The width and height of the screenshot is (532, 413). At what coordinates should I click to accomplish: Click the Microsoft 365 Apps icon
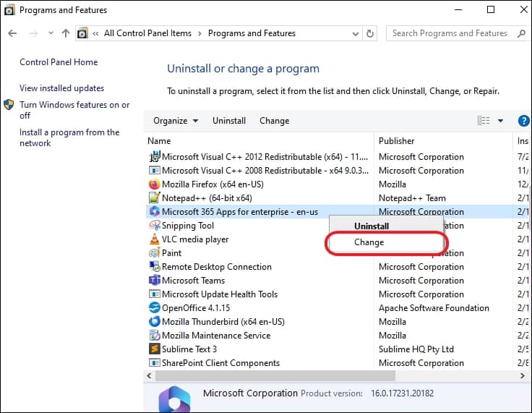click(x=155, y=211)
